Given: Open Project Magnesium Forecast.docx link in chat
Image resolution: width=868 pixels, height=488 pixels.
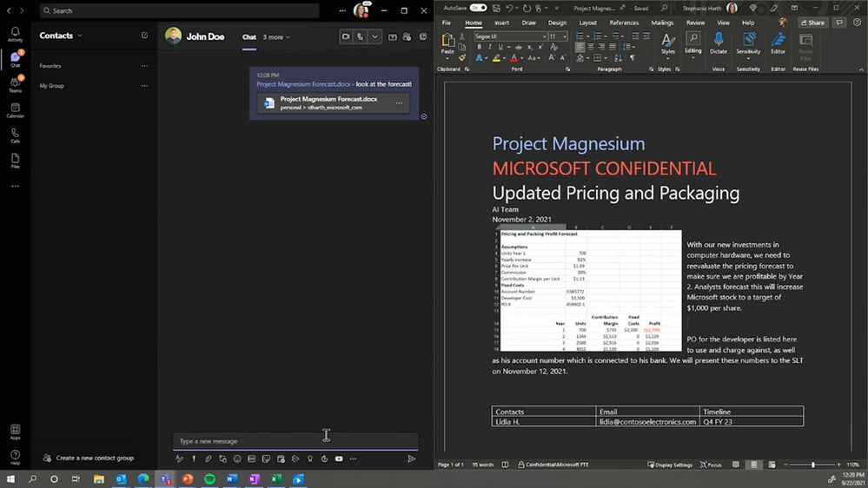Looking at the screenshot, I should pos(303,84).
